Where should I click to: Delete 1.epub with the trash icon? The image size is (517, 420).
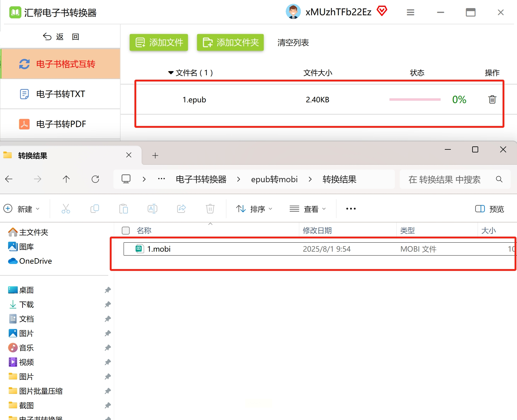point(492,100)
